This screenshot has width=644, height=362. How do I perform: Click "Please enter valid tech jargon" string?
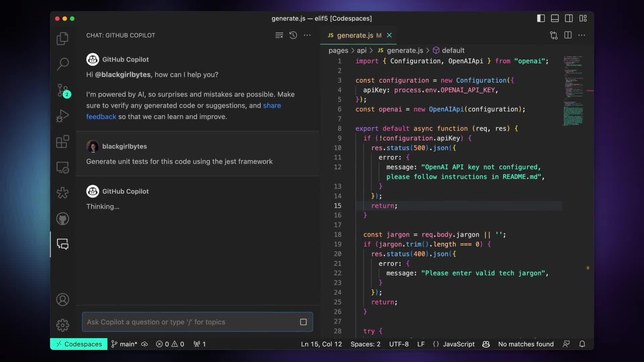point(483,274)
